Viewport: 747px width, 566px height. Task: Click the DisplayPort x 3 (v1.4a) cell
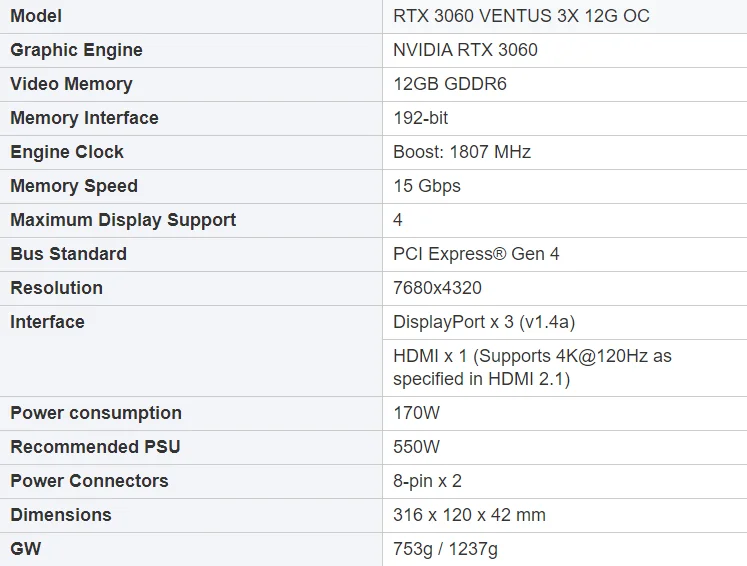484,322
